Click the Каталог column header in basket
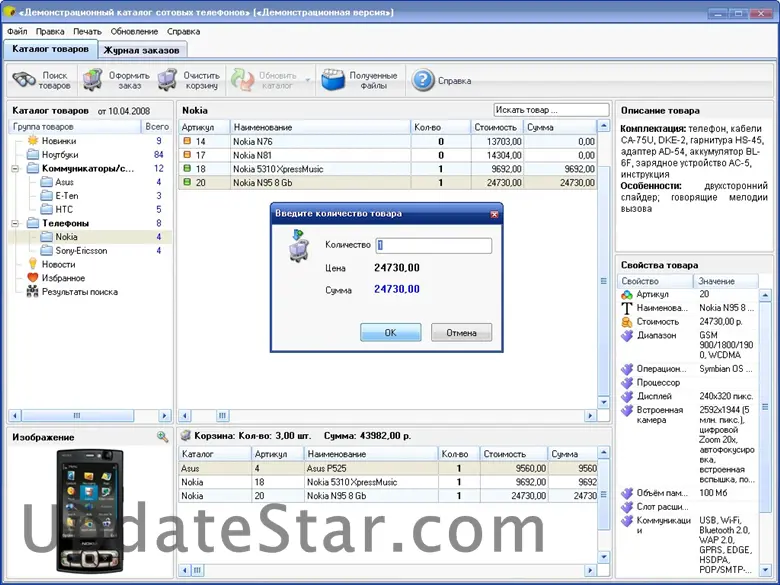This screenshot has height=585, width=780. click(x=215, y=454)
